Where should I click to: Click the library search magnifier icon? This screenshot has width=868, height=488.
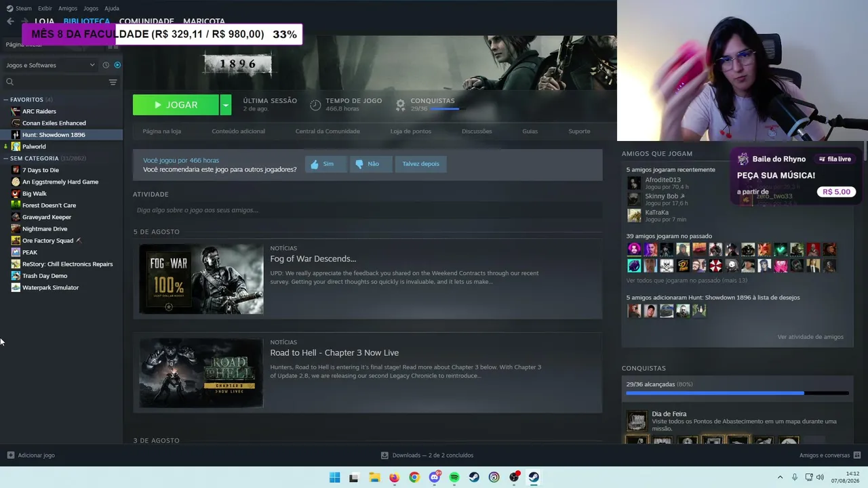9,82
